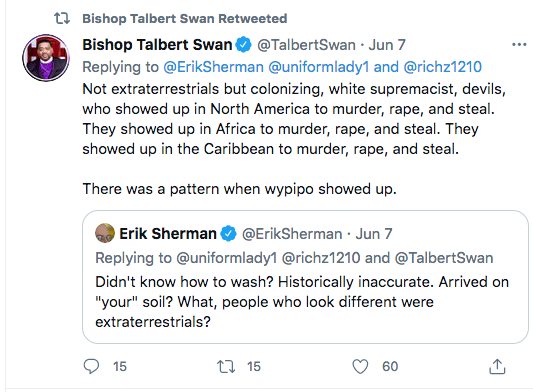The image size is (533, 392).
Task: Click the Erik Sherman name in quote
Action: point(168,234)
